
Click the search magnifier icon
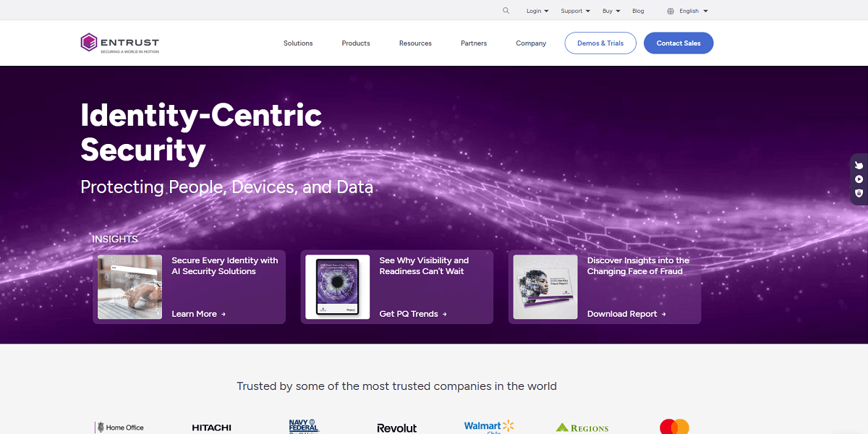point(506,11)
